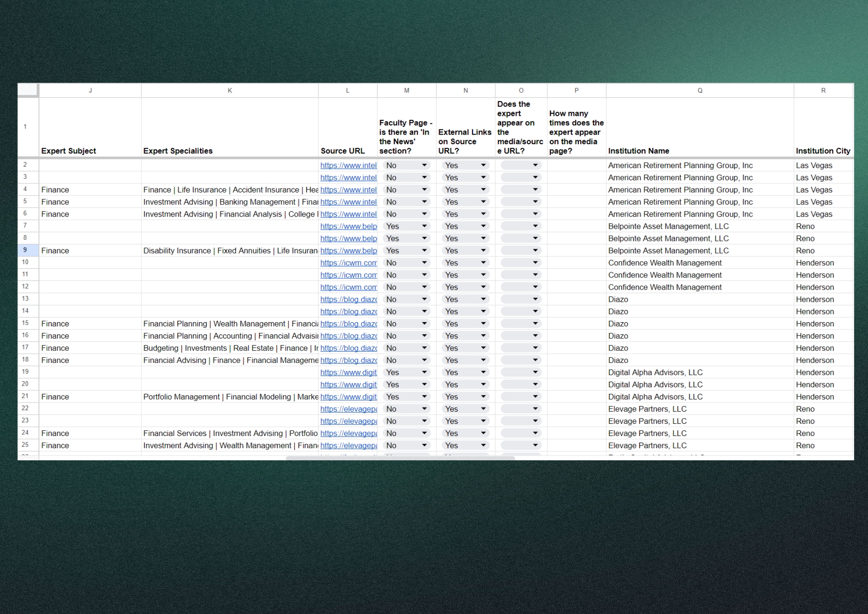Select Budgeting | Investments cell in row 17
The image size is (868, 614).
tap(230, 348)
